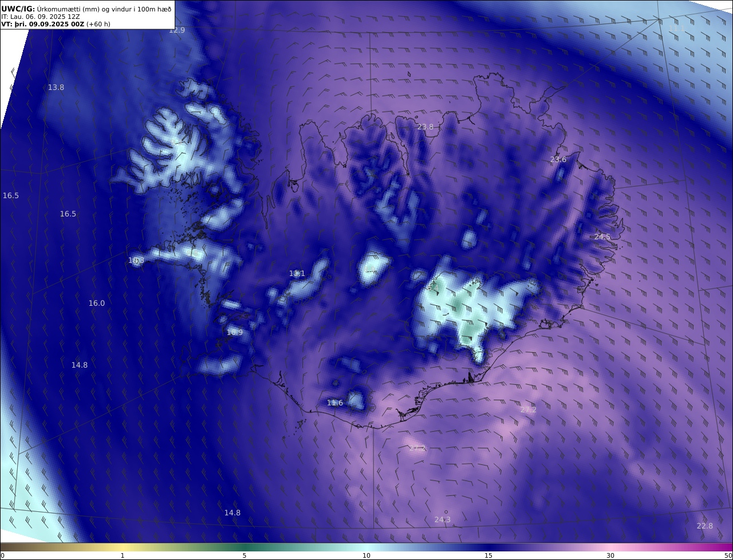Click the colorbar tick label 50
Viewport: 733px width, 560px height.
point(728,555)
